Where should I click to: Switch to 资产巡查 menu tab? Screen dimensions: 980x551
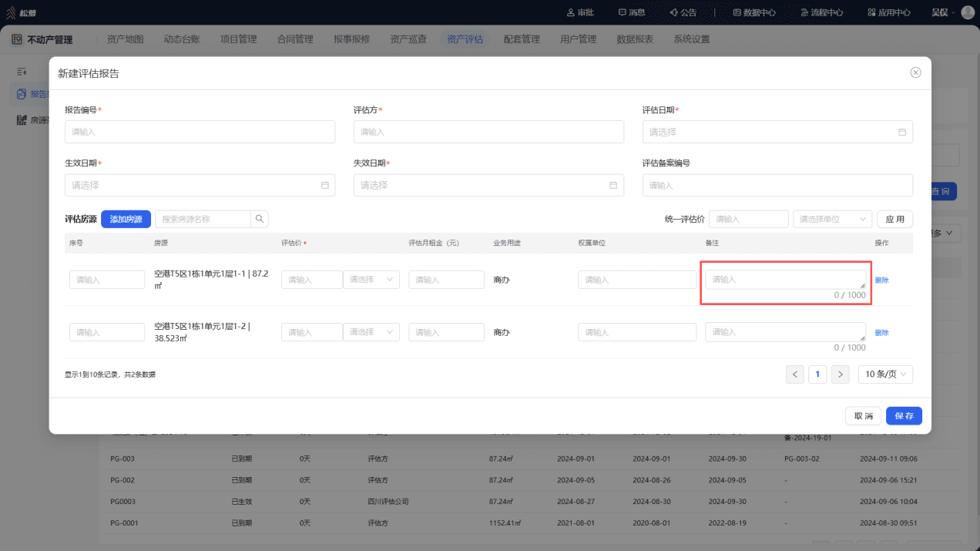[408, 39]
